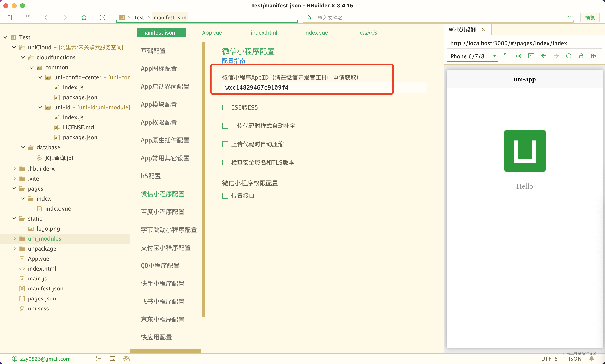Enable 上传代码时样式自动补全 checkbox

pos(225,126)
